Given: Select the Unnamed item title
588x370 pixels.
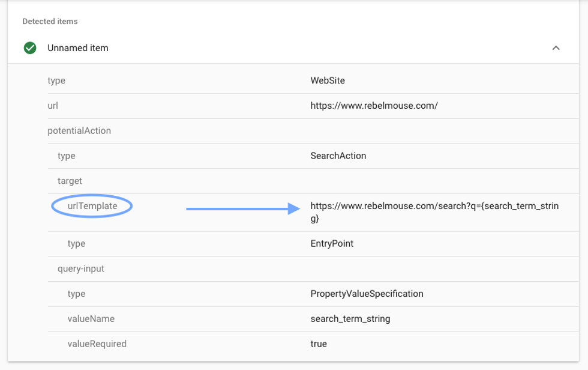Looking at the screenshot, I should [x=79, y=48].
